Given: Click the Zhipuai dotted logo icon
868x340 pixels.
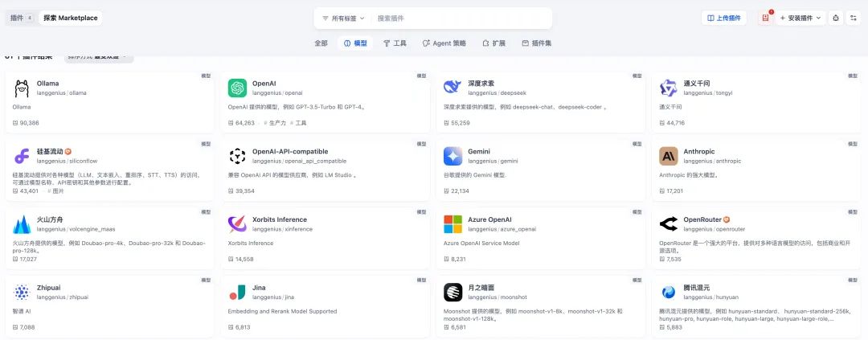Looking at the screenshot, I should (22, 293).
